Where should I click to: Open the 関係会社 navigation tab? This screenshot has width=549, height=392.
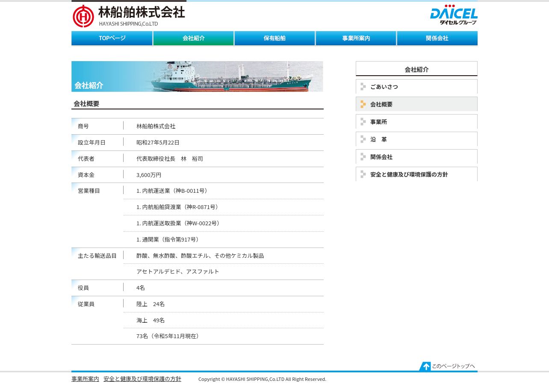[437, 38]
